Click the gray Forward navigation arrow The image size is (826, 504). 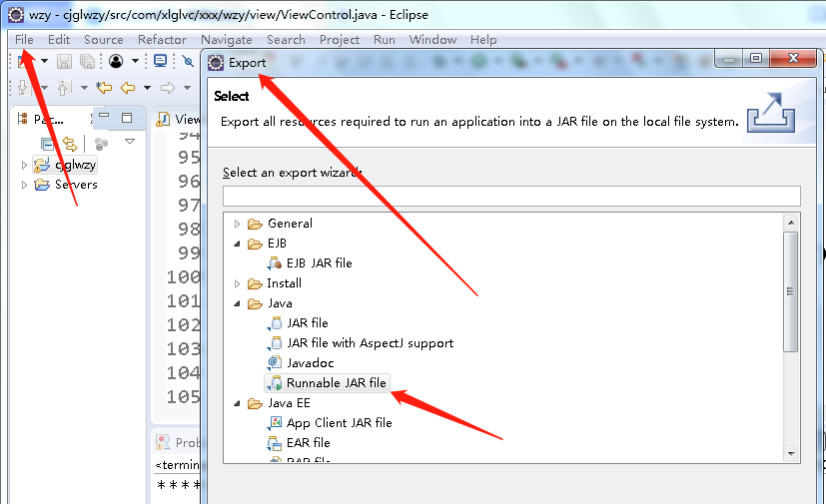pos(168,88)
